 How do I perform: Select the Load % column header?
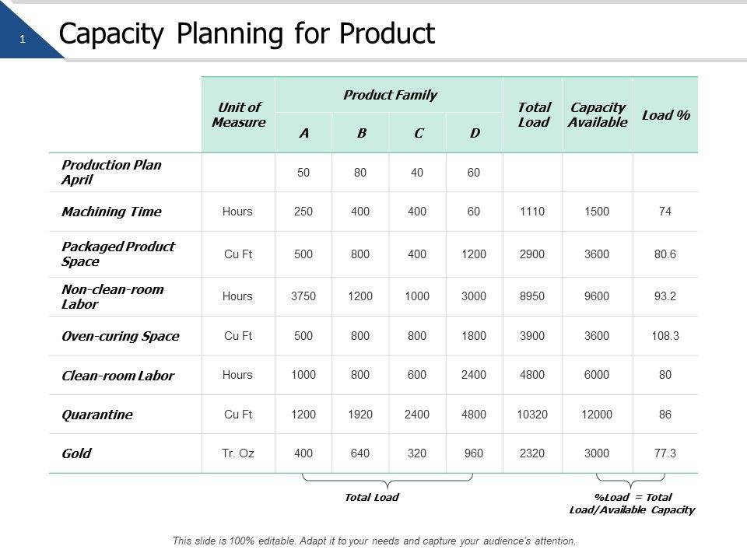(x=665, y=115)
